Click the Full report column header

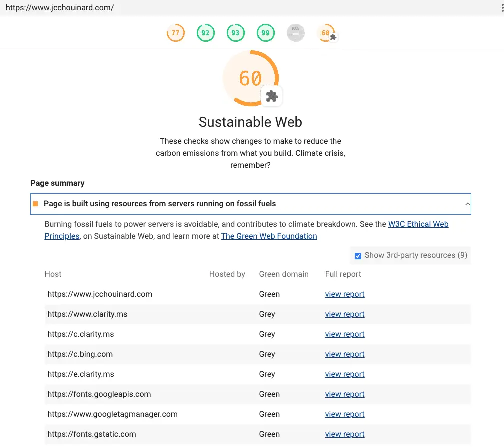[343, 274]
